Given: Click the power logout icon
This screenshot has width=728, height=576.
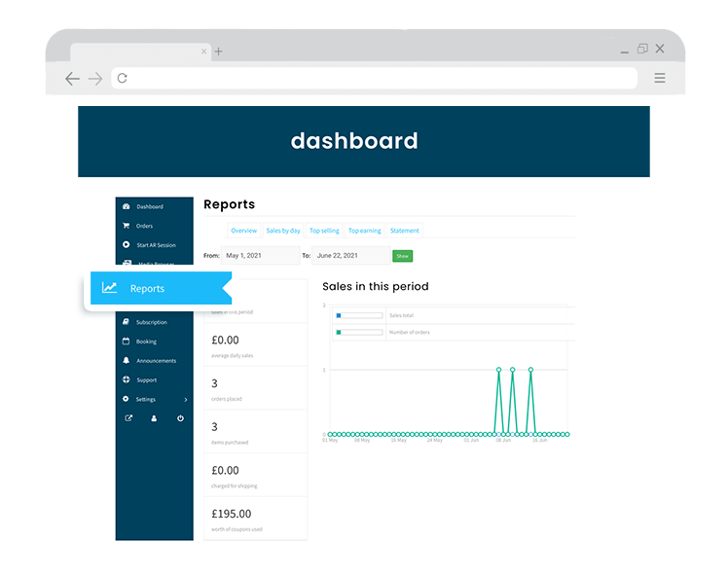Looking at the screenshot, I should [180, 418].
